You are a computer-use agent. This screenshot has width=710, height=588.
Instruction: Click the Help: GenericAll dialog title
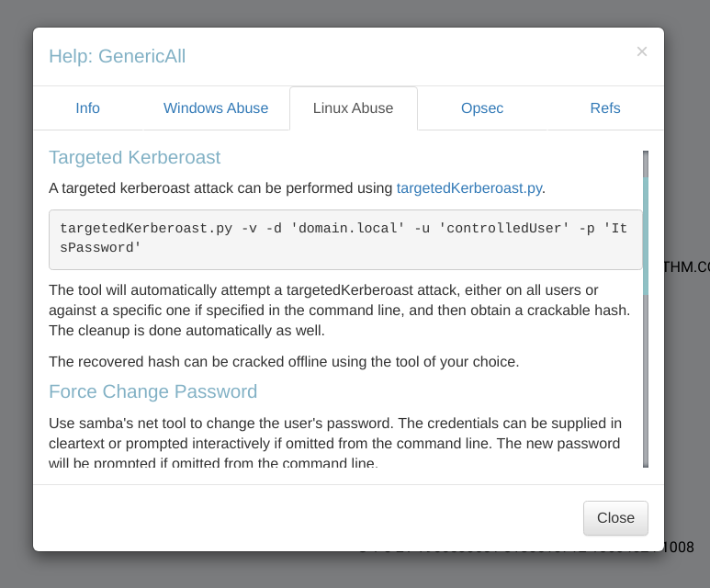point(117,57)
